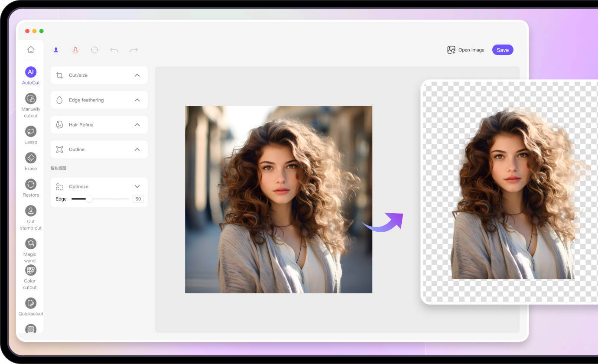Select the Cut stamp out tool

(x=31, y=211)
